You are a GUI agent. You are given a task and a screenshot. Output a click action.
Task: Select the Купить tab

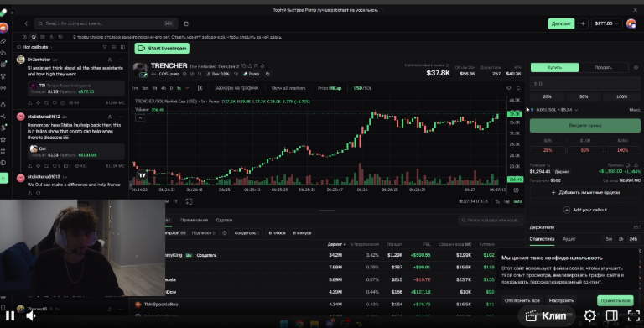coord(554,67)
